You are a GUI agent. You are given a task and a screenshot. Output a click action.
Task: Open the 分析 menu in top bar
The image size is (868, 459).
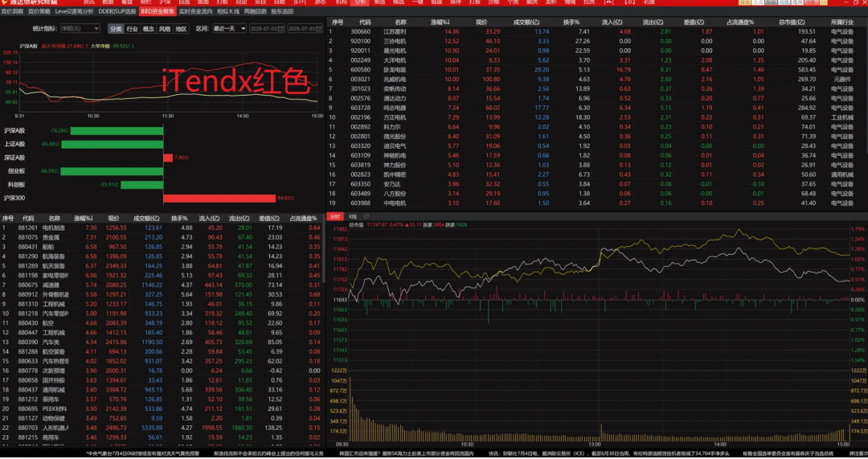(x=360, y=2)
